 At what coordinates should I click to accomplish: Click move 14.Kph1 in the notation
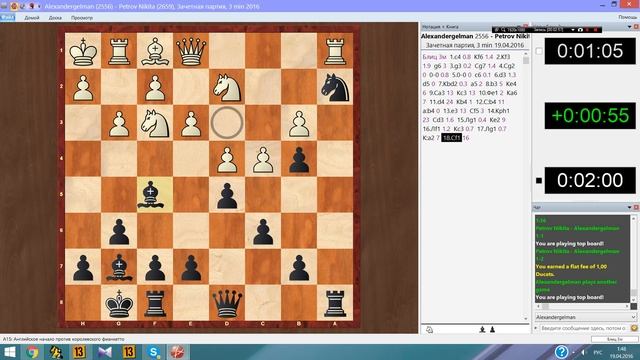[498, 111]
